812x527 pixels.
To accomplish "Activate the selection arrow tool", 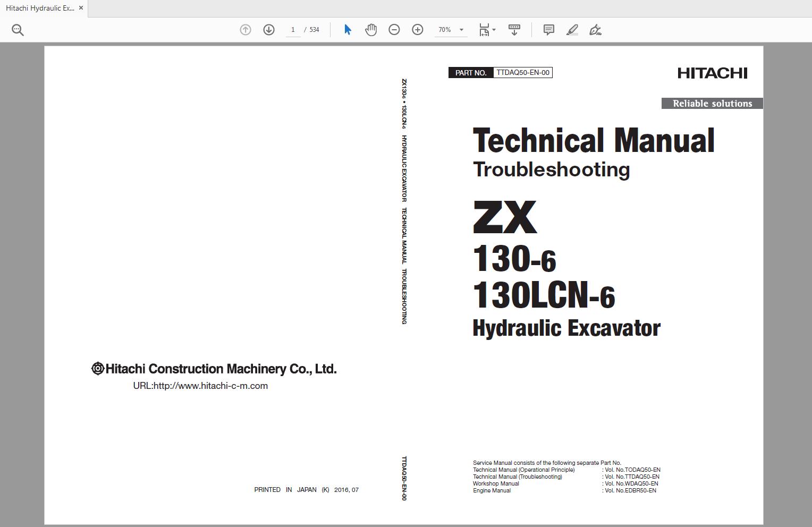I will point(348,30).
